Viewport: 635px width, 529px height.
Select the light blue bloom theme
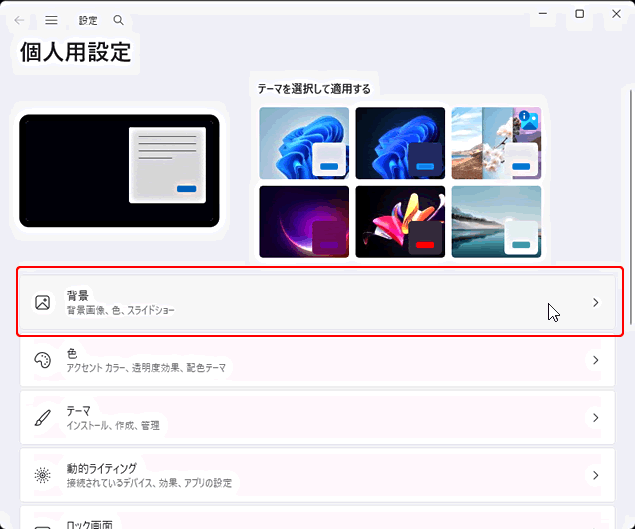tap(304, 143)
